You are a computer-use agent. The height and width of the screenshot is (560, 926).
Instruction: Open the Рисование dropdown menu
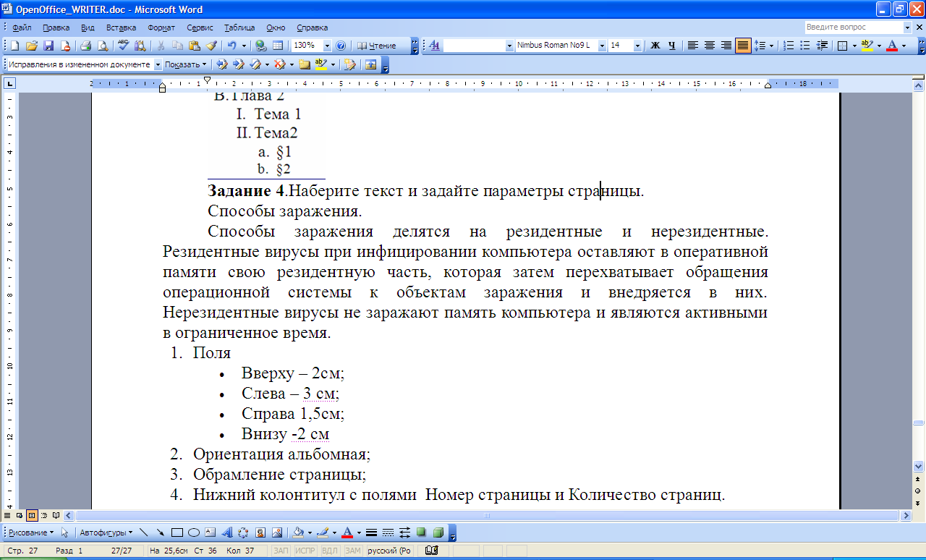point(31,533)
